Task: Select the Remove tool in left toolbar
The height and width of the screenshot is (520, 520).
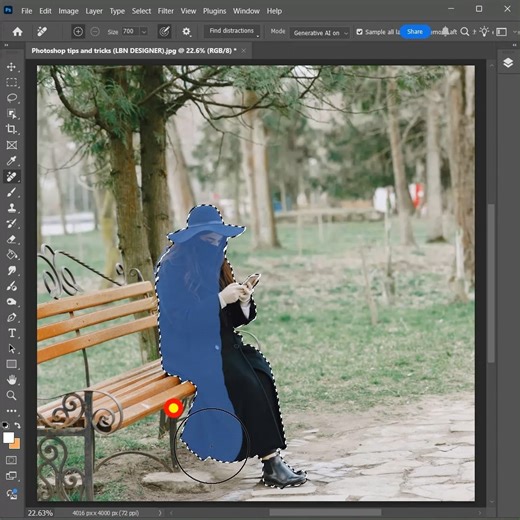Action: click(11, 176)
